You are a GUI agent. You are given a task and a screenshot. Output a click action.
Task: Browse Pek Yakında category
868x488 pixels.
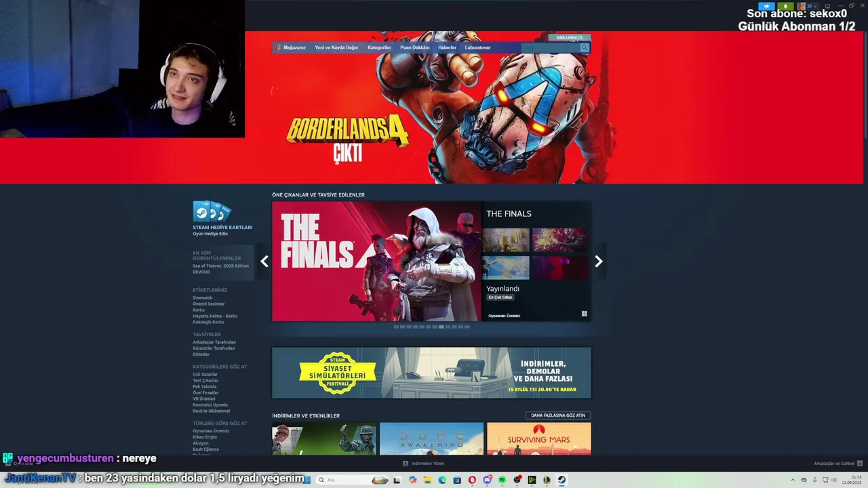(x=205, y=386)
